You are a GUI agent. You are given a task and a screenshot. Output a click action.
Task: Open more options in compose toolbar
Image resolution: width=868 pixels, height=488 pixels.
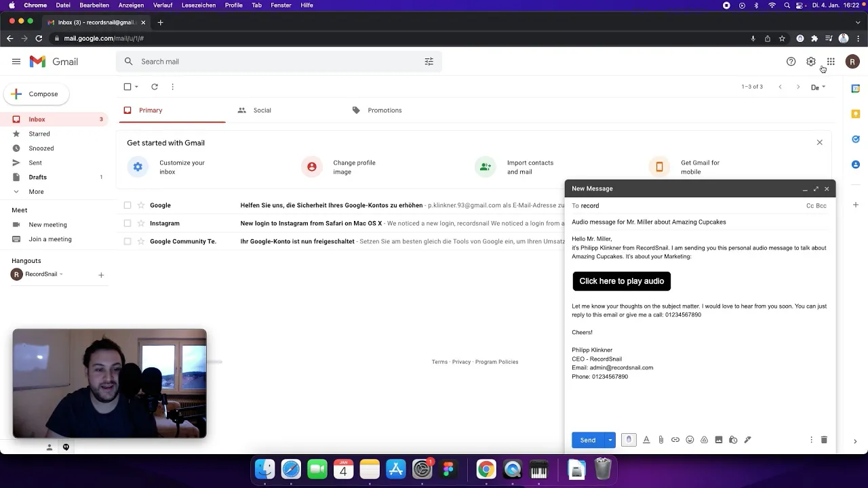click(x=811, y=440)
